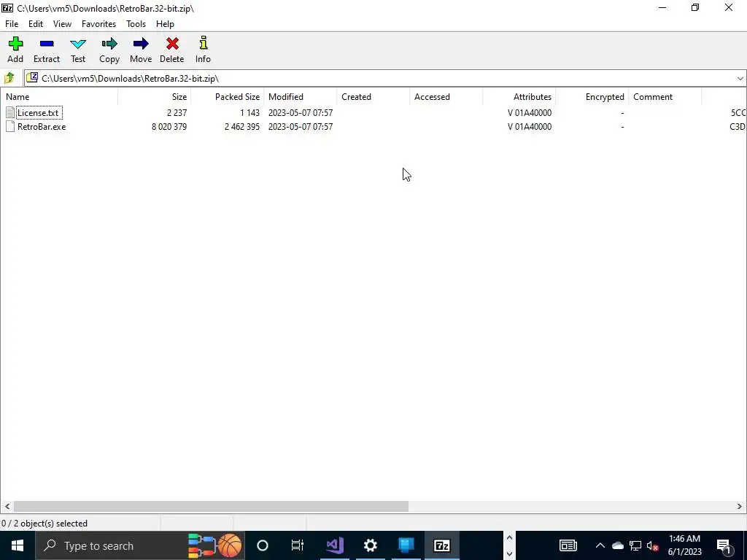Screen dimensions: 747x560
Task: Sort by Modified column header
Action: pos(300,97)
